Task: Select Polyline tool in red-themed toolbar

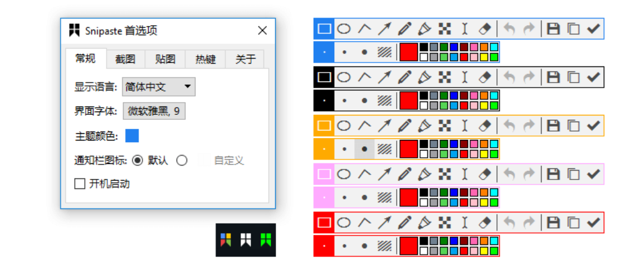Action: (x=364, y=222)
